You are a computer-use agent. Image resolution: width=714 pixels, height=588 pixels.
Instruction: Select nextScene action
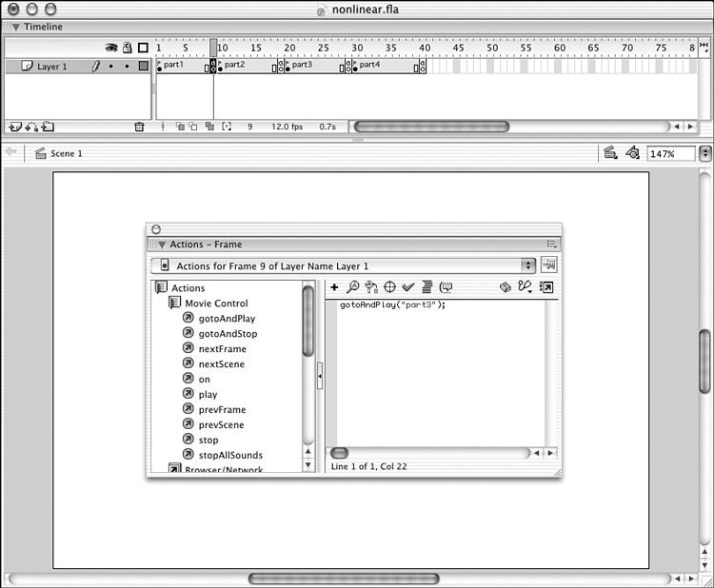click(221, 364)
